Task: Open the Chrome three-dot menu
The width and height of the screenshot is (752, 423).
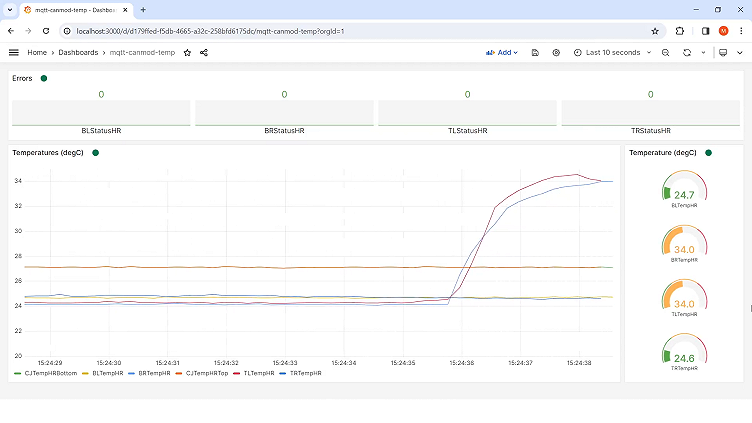Action: point(741,31)
